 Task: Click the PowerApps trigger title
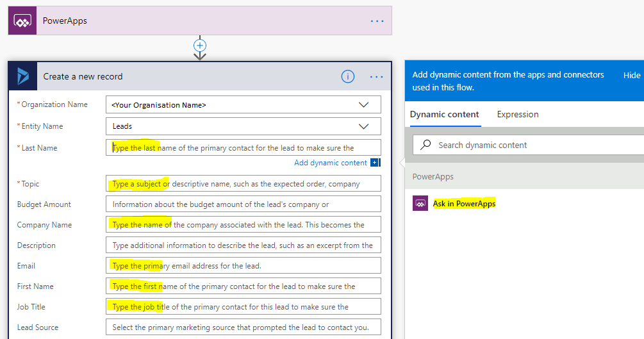[x=65, y=21]
